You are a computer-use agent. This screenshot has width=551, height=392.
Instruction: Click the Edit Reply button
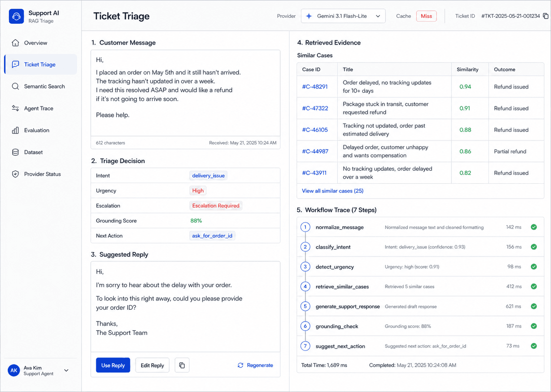pyautogui.click(x=152, y=365)
